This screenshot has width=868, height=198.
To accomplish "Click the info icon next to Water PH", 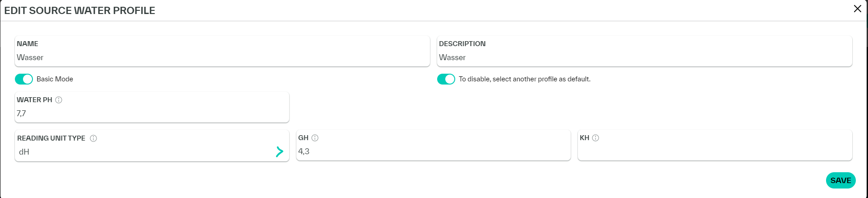I will [59, 100].
